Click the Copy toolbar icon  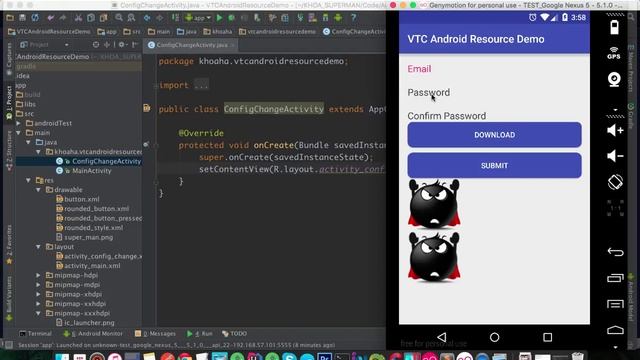click(x=91, y=18)
